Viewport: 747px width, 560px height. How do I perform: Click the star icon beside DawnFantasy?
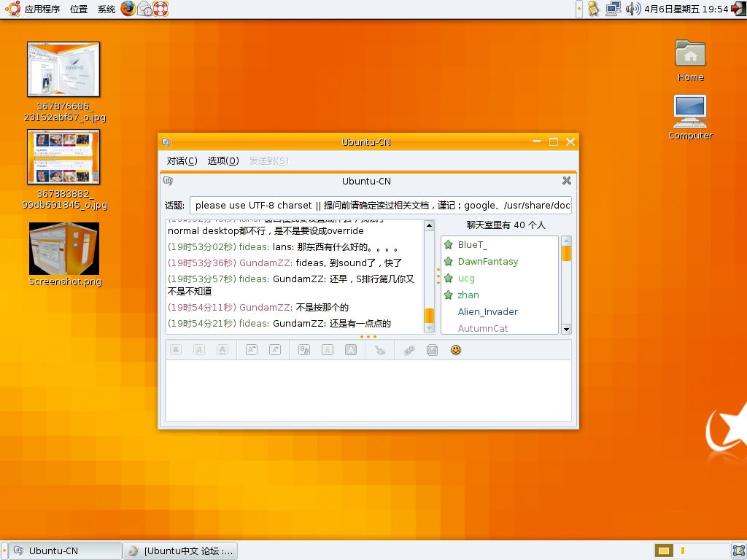(449, 262)
